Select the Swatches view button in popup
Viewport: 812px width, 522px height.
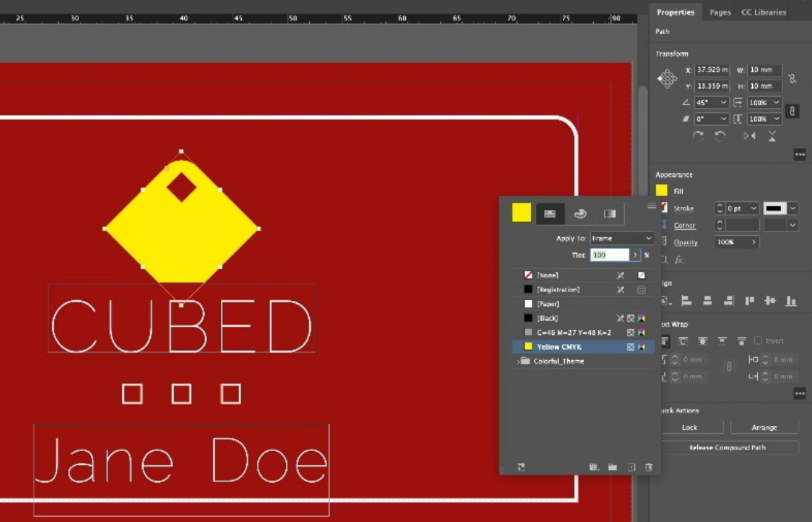(x=549, y=214)
